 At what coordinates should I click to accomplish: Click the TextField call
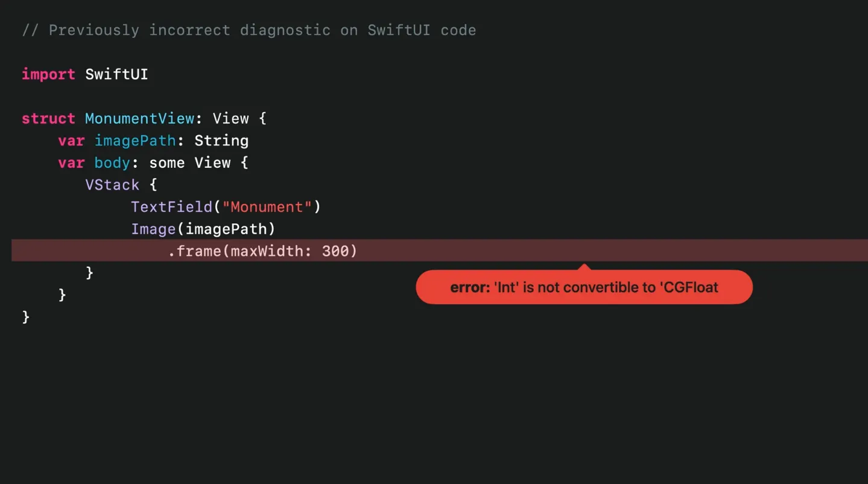171,207
